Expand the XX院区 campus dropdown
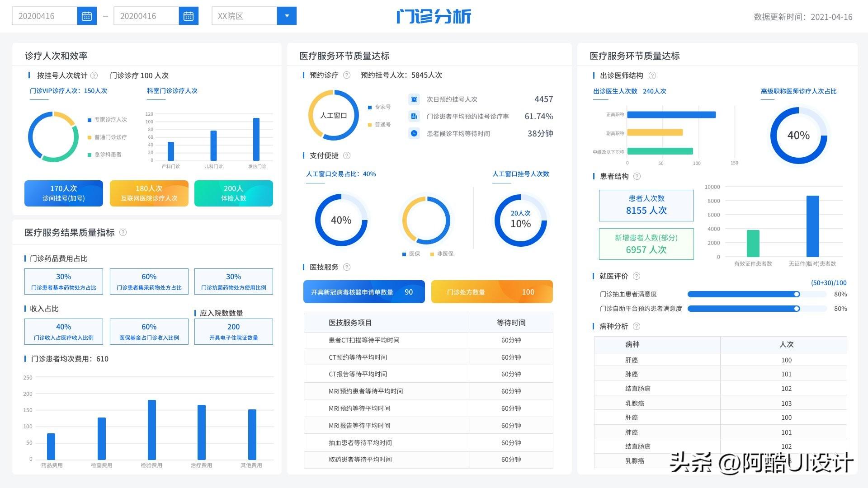868x488 pixels. [287, 16]
